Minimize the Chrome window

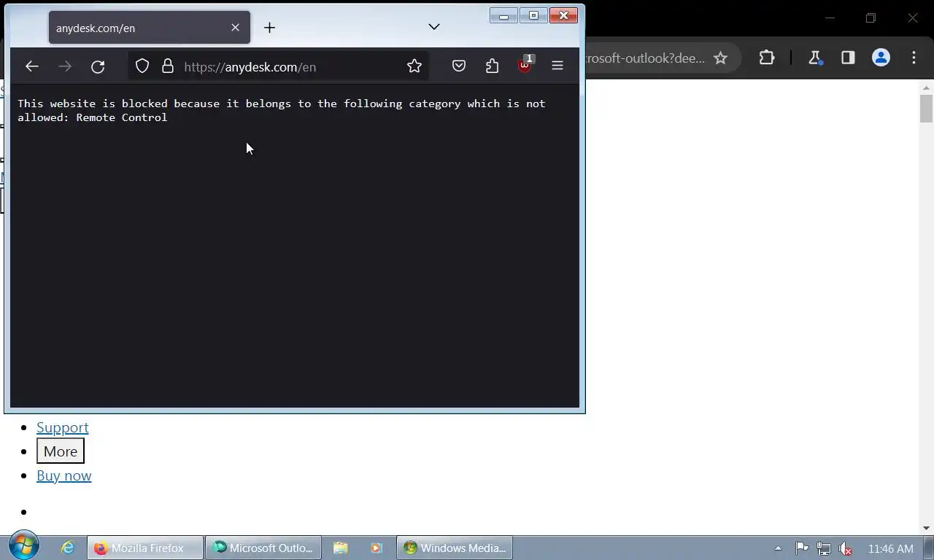(x=829, y=17)
